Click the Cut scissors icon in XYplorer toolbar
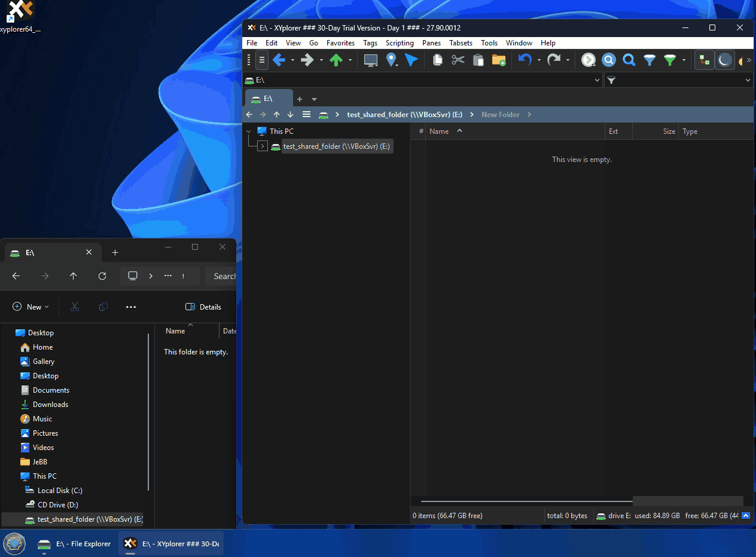 click(x=458, y=60)
